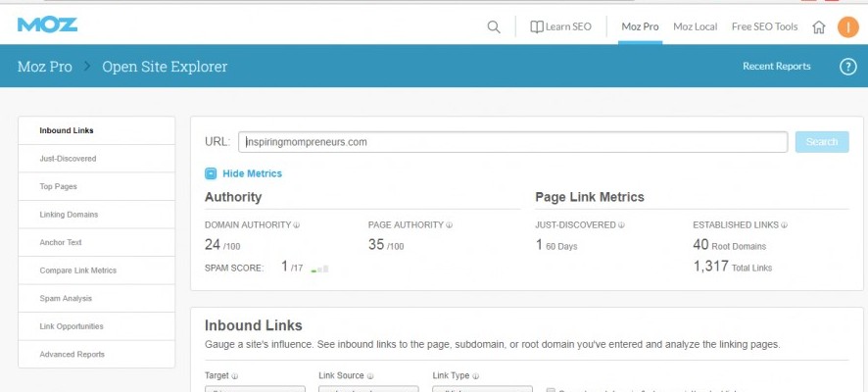This screenshot has width=868, height=392.
Task: Click the Search button
Action: tap(822, 142)
